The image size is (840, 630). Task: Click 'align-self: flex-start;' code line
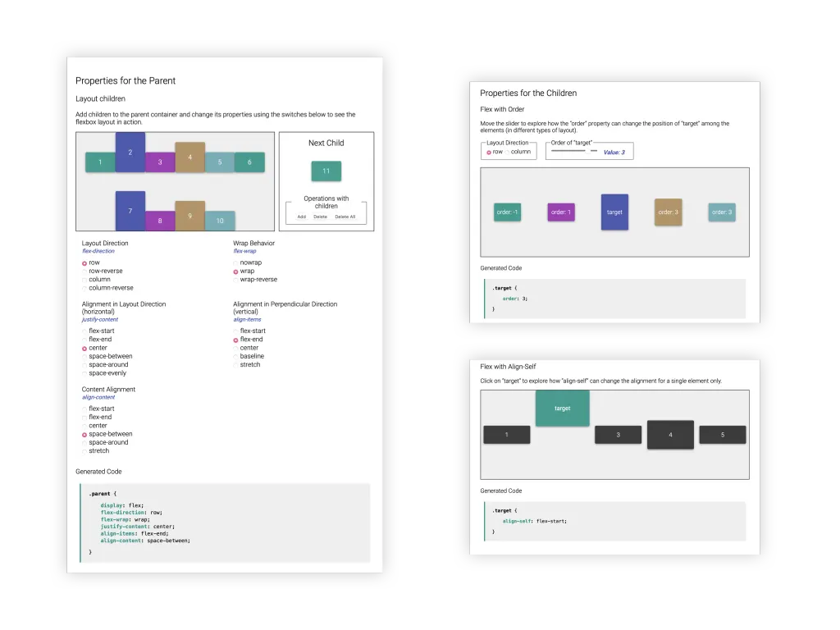pos(534,521)
